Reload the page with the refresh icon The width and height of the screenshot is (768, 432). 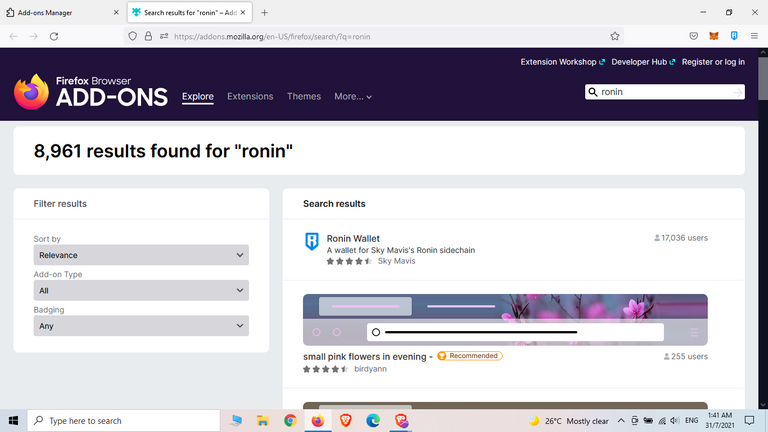click(54, 36)
